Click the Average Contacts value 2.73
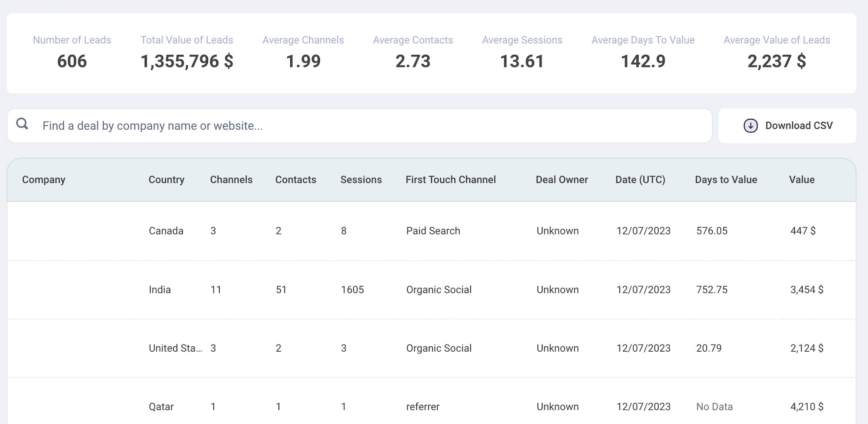This screenshot has height=424, width=868. click(x=413, y=61)
